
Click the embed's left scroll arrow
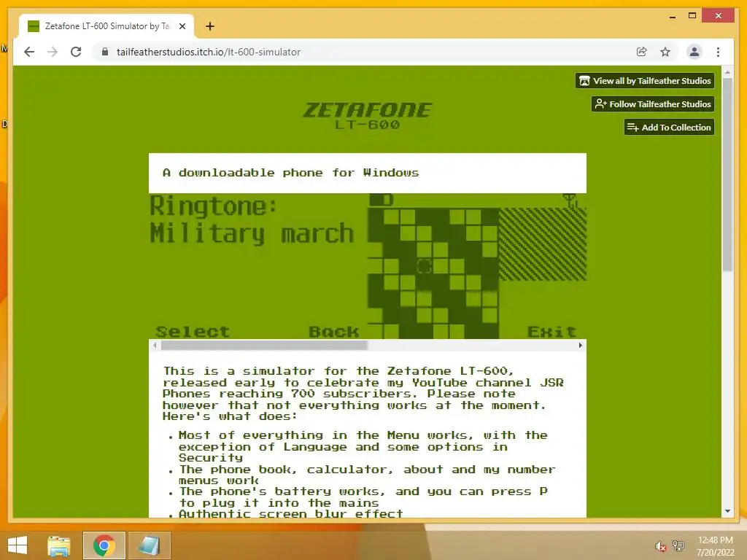tap(155, 345)
